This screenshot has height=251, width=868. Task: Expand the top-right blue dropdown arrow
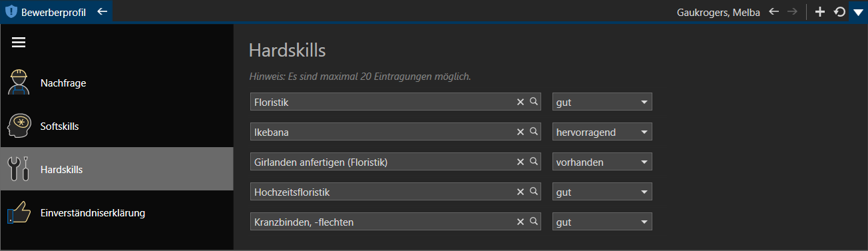(858, 11)
